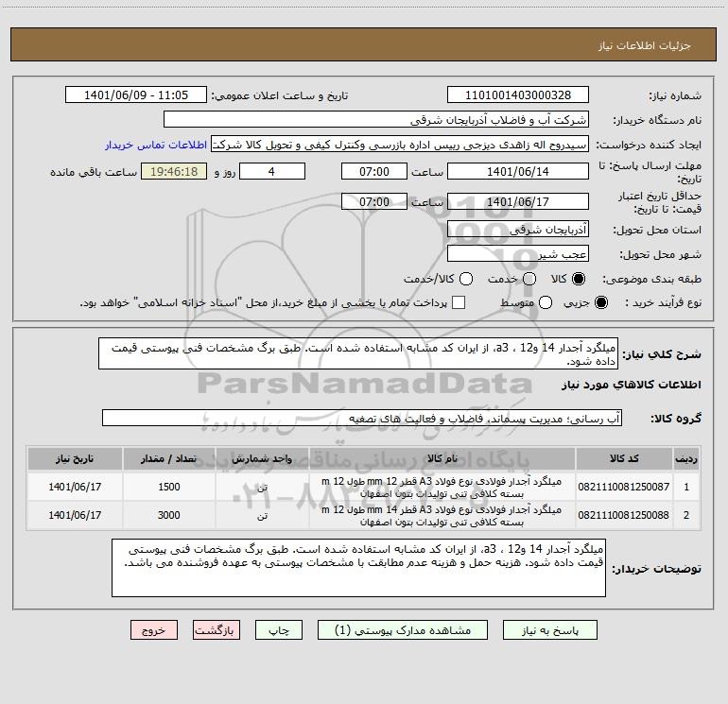The width and height of the screenshot is (728, 704).
Task: Click the پاسخ به نیاز button
Action: 549,630
